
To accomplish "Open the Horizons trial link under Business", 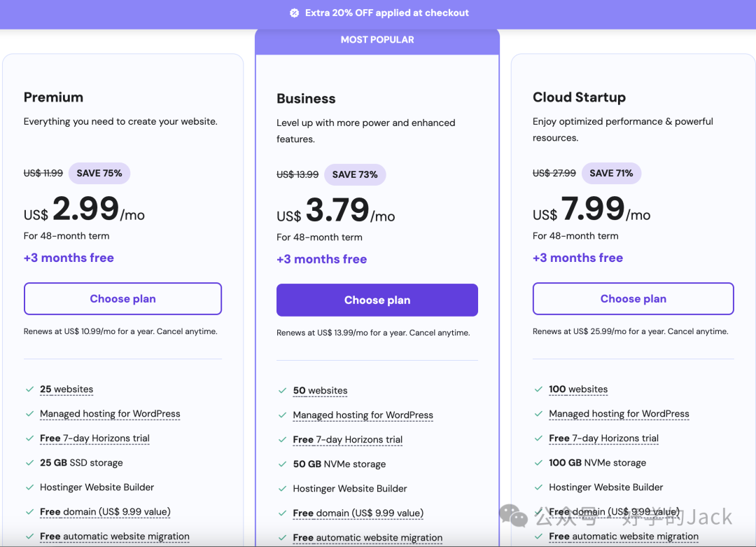I will coord(348,440).
